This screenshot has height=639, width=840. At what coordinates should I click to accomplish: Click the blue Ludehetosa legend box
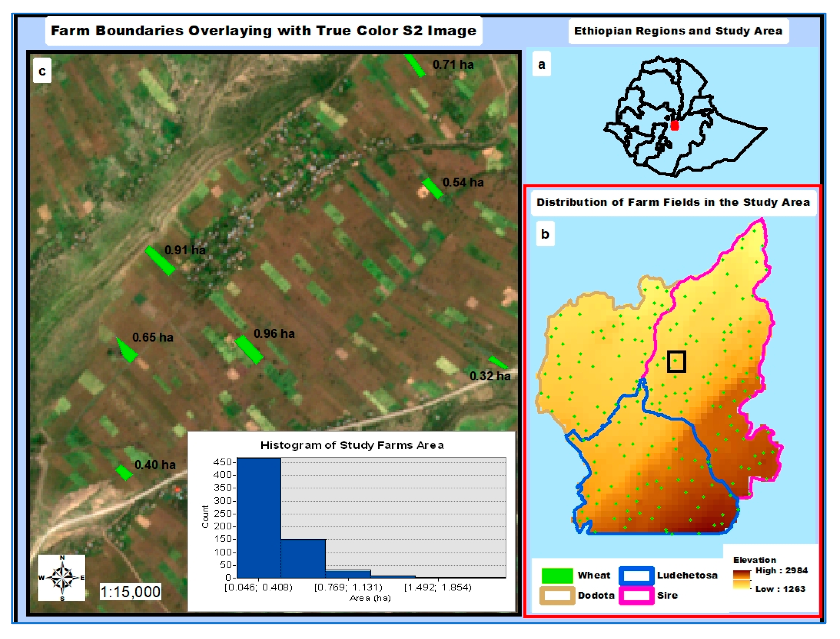click(637, 576)
